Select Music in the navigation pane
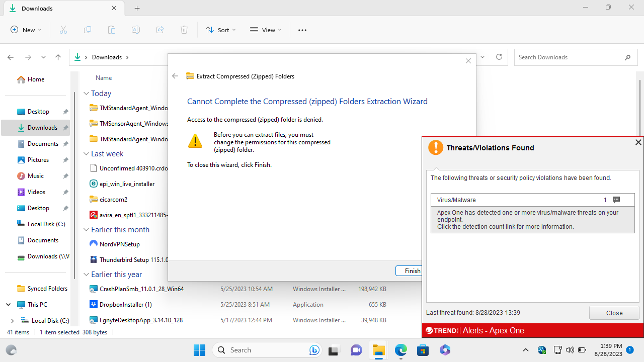The width and height of the screenshot is (644, 362). pos(35,176)
